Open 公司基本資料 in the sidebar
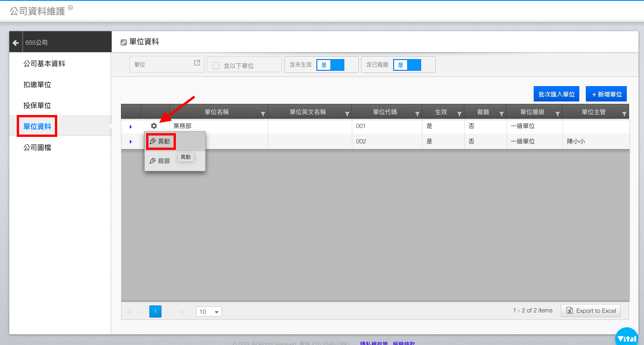Viewport: 644px width, 345px height. click(44, 64)
